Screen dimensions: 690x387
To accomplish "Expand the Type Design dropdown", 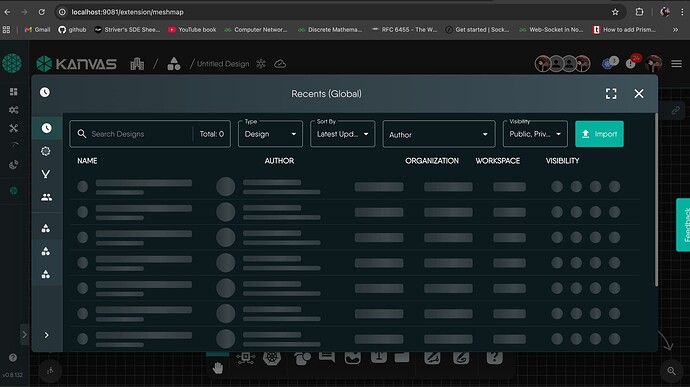I will tap(270, 134).
